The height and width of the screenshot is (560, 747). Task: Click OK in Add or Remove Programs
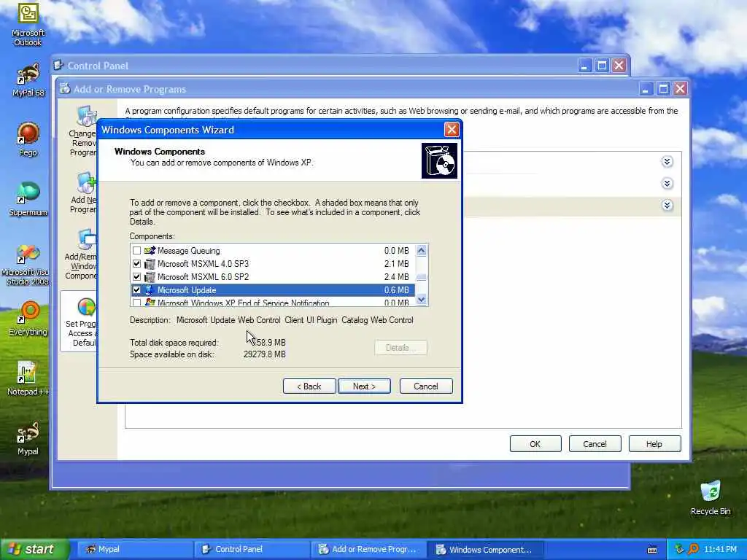[535, 444]
